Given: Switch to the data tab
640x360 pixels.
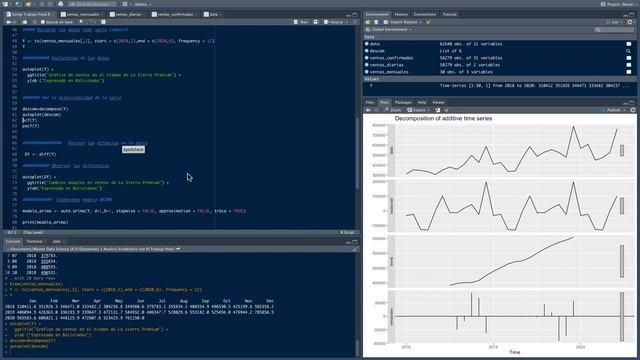Looking at the screenshot, I should coord(213,14).
